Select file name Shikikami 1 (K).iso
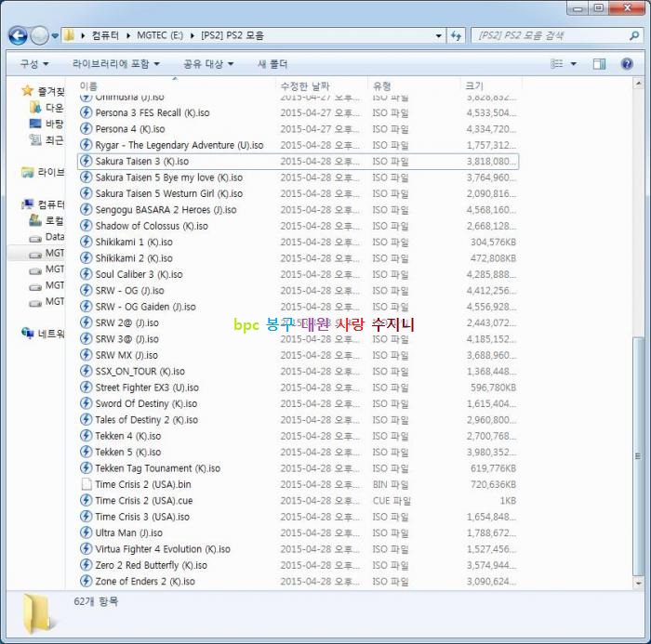Viewport: 651px width, 644px height. tap(134, 243)
